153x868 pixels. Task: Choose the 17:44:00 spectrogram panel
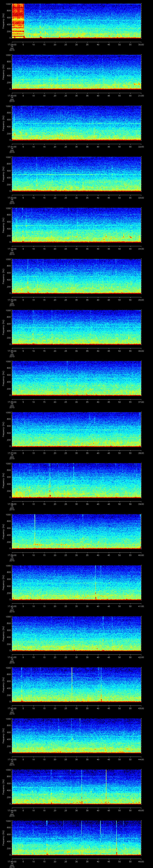76,787
